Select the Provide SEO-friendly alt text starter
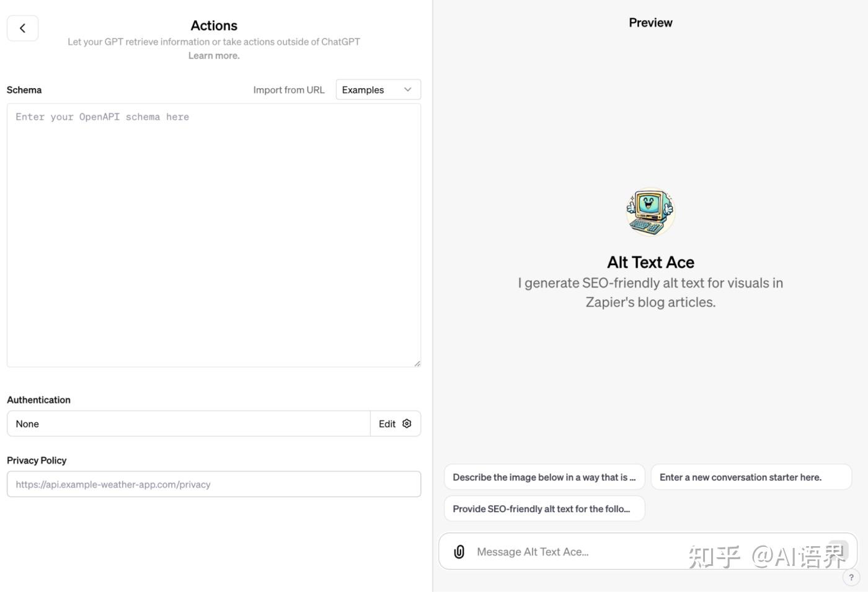Screen dimensions: 868x592 [544, 508]
